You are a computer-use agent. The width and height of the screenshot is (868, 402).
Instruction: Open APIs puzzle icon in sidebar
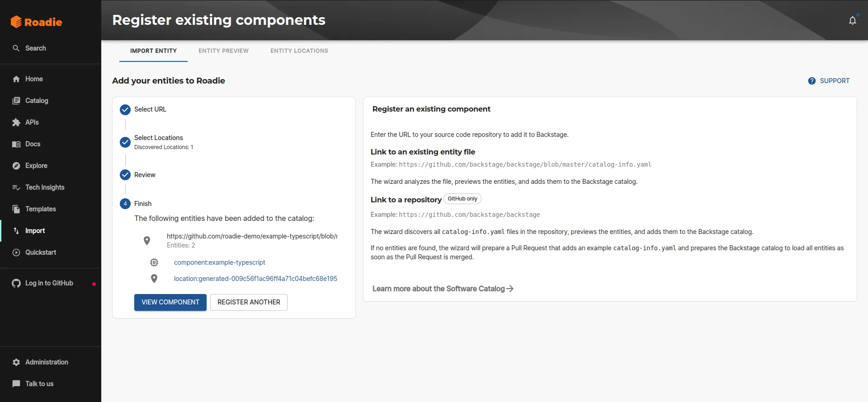(17, 122)
